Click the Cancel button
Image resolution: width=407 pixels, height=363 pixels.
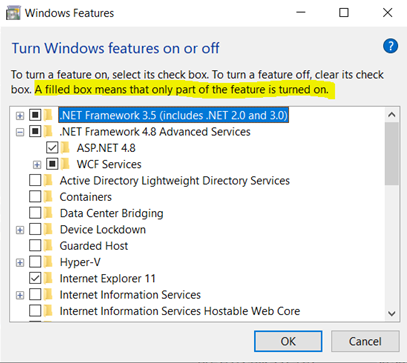click(x=365, y=341)
